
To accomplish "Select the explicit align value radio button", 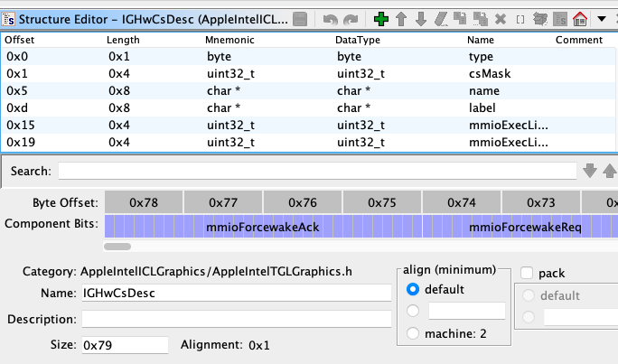I will (413, 311).
